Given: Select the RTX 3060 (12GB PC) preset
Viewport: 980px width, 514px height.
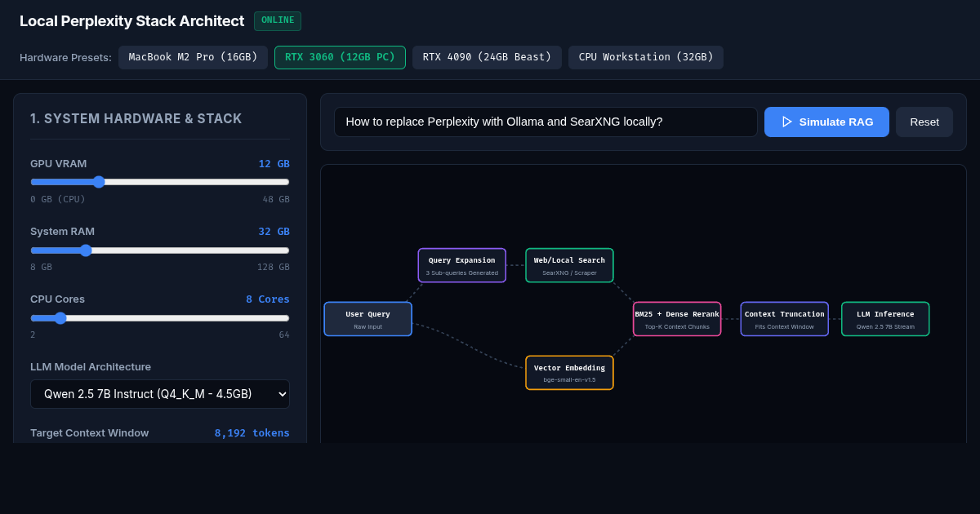Looking at the screenshot, I should pyautogui.click(x=340, y=57).
